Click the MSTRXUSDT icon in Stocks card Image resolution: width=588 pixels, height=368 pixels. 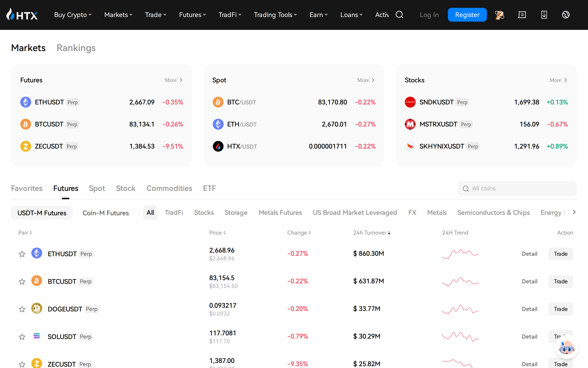click(410, 124)
